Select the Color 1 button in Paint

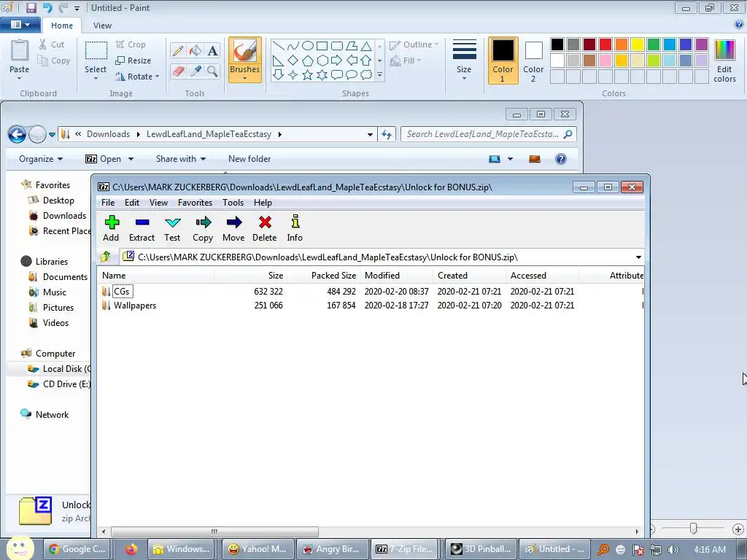(x=503, y=61)
